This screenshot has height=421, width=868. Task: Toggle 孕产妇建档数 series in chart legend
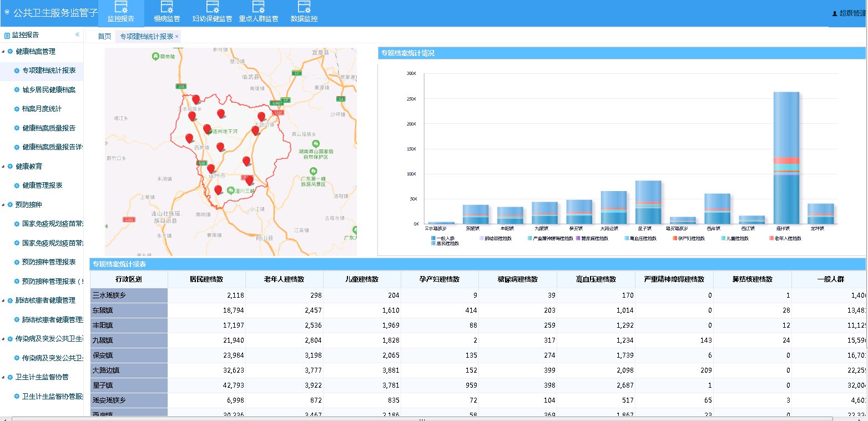point(690,238)
